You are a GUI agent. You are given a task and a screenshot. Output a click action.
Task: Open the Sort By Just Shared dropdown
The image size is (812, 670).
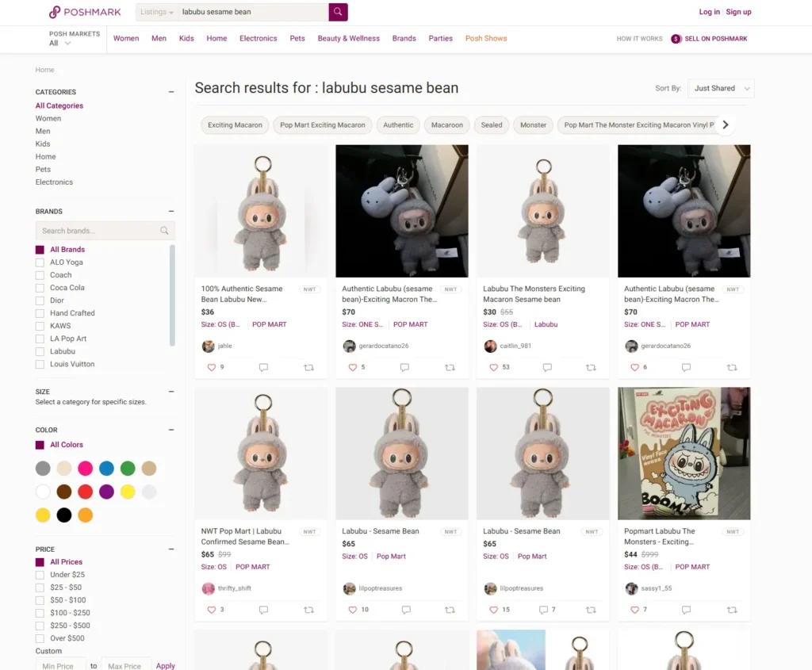pyautogui.click(x=720, y=88)
